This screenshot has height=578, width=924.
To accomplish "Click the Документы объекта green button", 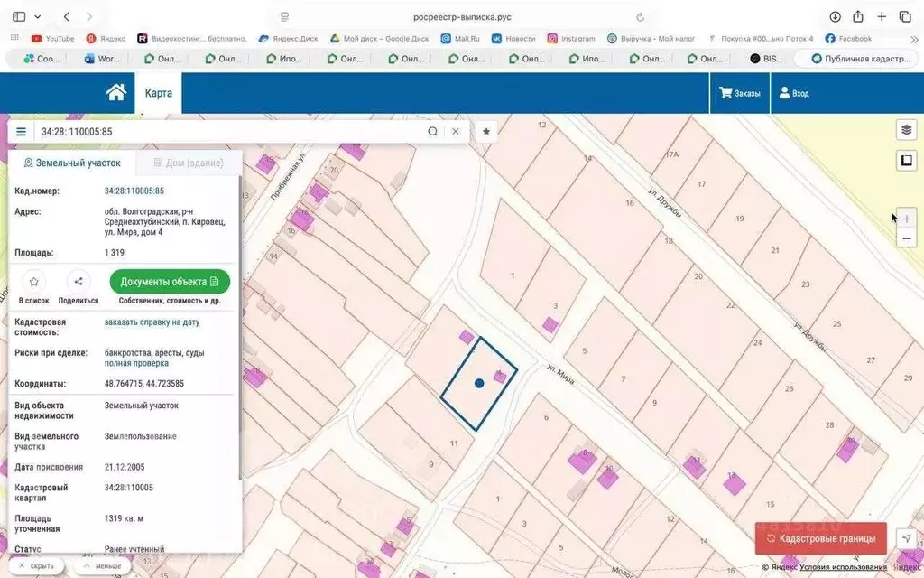I will point(170,282).
